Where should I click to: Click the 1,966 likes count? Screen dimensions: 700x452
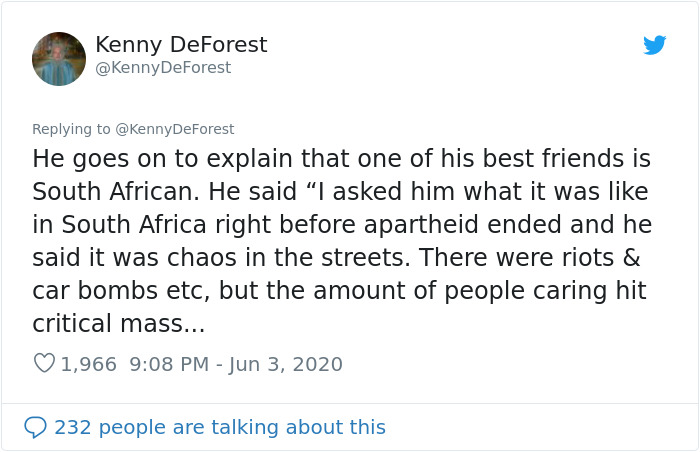[x=88, y=364]
